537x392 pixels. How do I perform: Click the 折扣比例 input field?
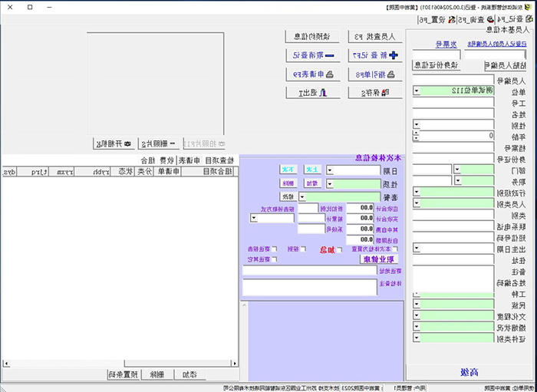click(x=308, y=207)
